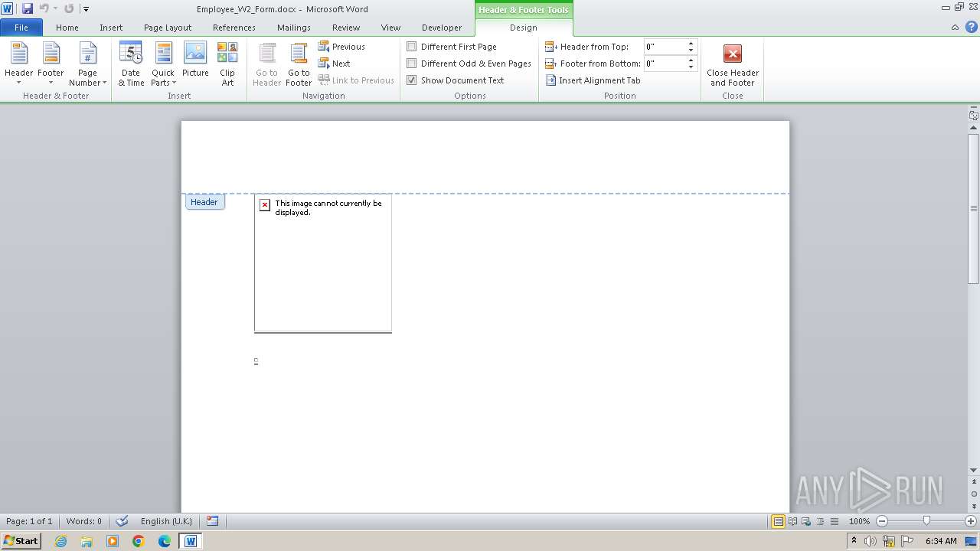Image resolution: width=980 pixels, height=551 pixels.
Task: Insert Clip Art
Action: point(227,64)
